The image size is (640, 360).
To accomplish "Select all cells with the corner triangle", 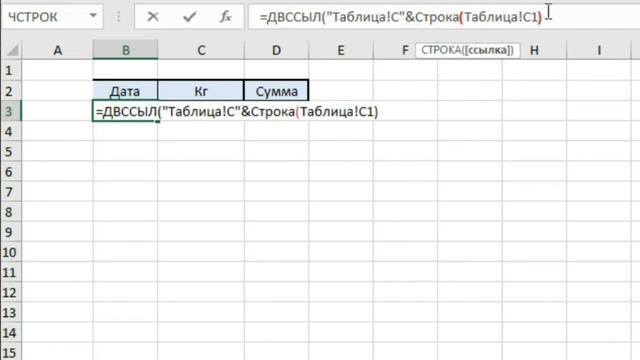I will [x=12, y=51].
